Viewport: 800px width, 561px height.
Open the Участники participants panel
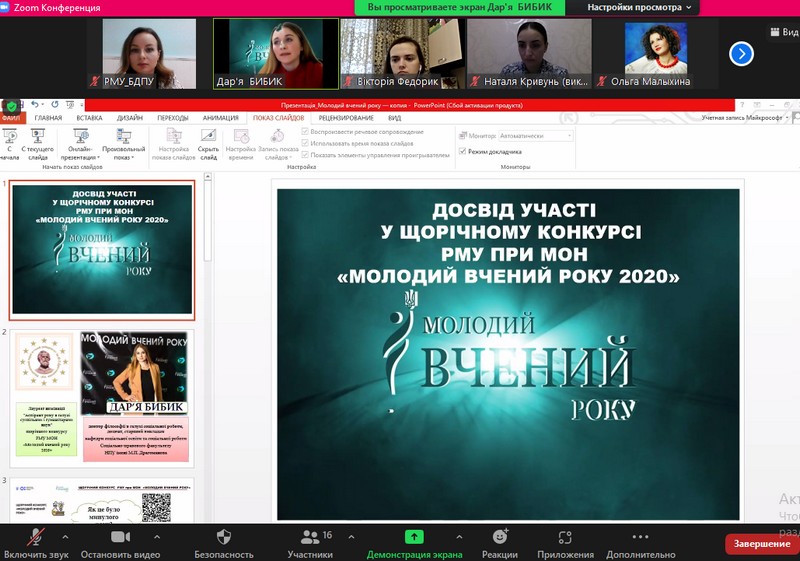coord(310,537)
